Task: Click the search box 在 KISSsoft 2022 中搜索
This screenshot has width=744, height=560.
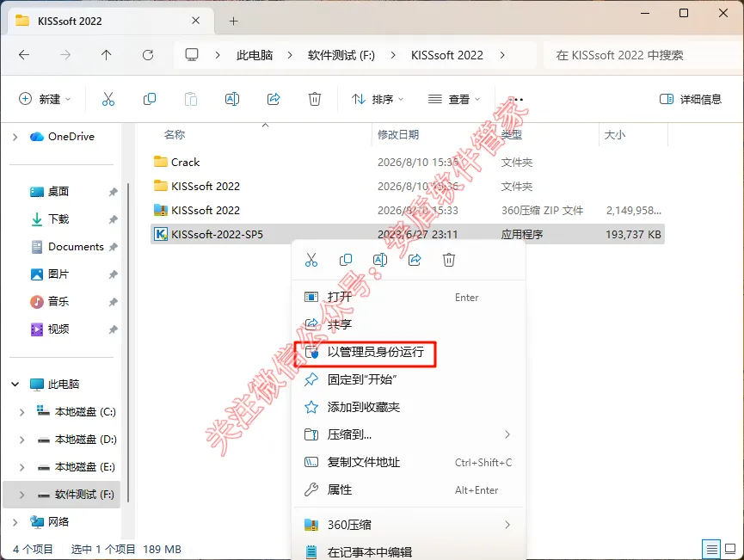Action: click(x=643, y=55)
